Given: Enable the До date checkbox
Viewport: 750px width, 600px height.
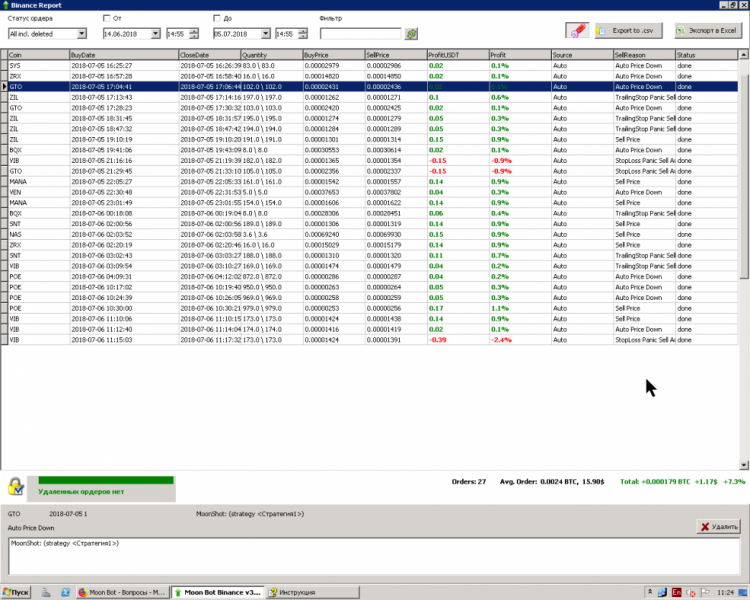Looking at the screenshot, I should click(x=217, y=18).
